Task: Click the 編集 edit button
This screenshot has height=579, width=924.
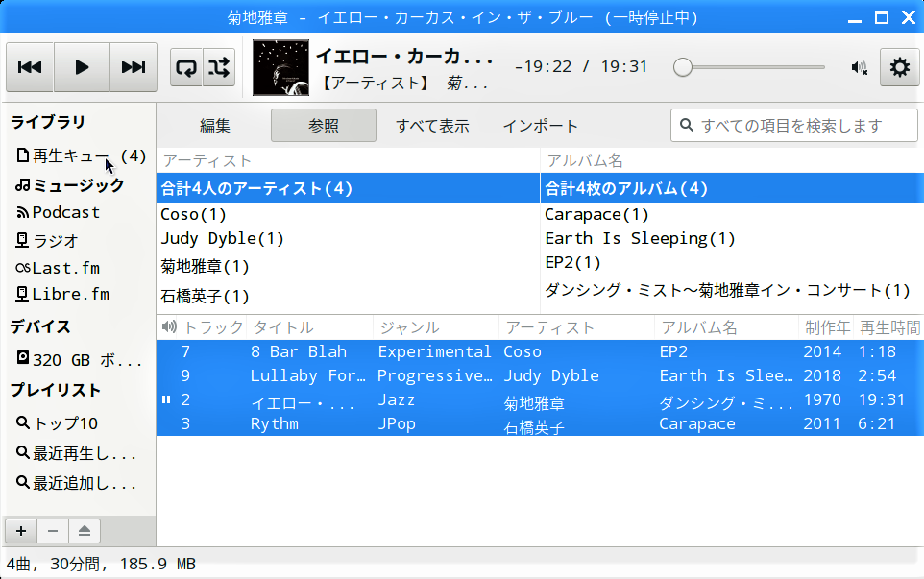Action: coord(215,126)
